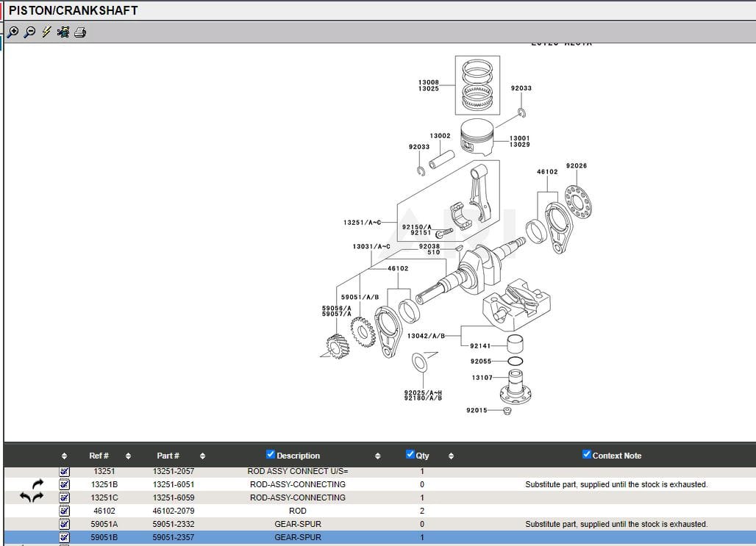The height and width of the screenshot is (546, 756).
Task: Click the zoom in magnifier icon
Action: [x=13, y=32]
